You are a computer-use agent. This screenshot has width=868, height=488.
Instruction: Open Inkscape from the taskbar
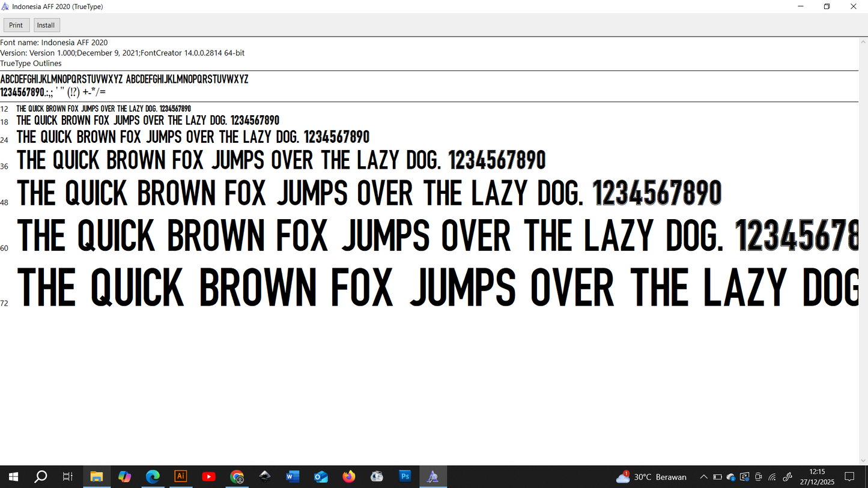[x=264, y=477]
